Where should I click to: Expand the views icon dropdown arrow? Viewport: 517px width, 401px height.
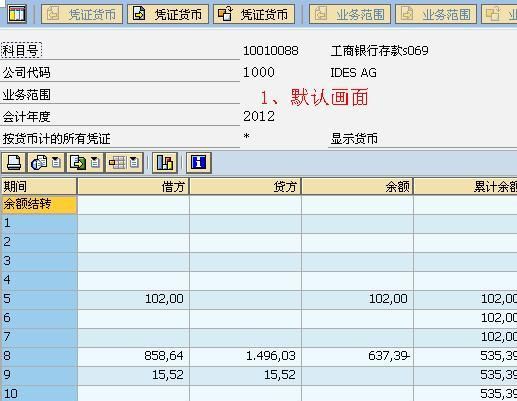56,163
